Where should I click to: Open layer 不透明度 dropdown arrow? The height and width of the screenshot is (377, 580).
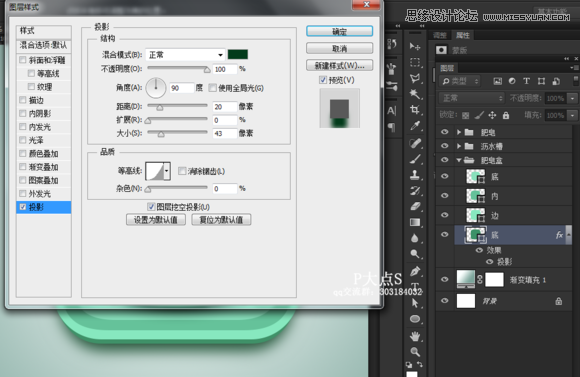click(573, 98)
